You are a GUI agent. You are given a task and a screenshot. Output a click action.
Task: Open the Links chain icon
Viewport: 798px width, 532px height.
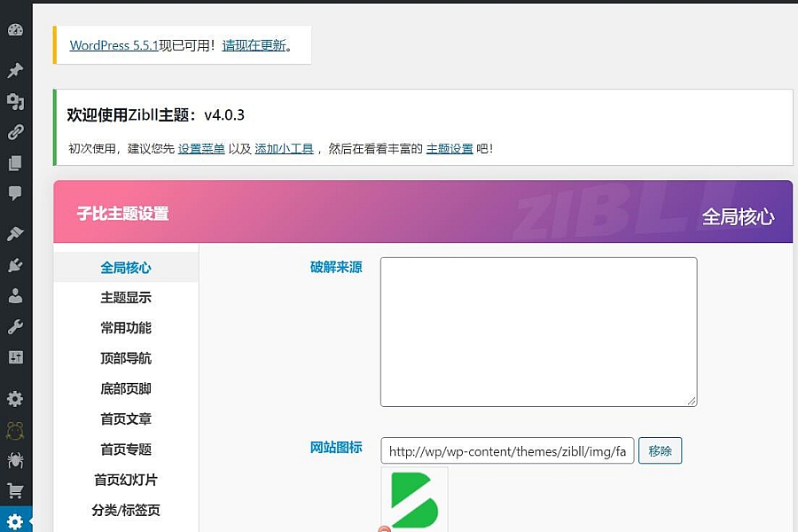15,132
